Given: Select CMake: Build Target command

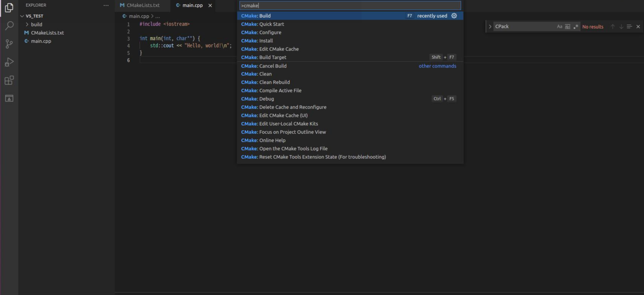Looking at the screenshot, I should [350, 57].
